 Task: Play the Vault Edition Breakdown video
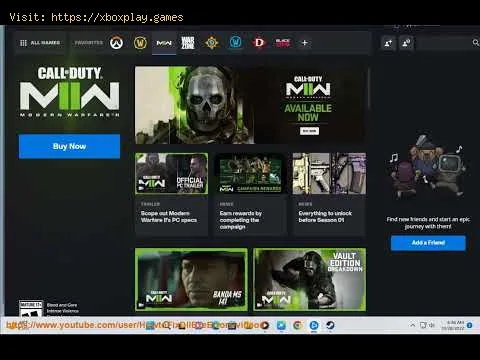coord(309,279)
